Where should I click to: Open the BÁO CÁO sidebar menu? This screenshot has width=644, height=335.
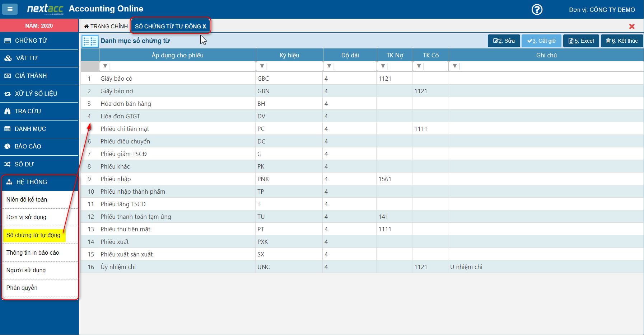coord(39,146)
